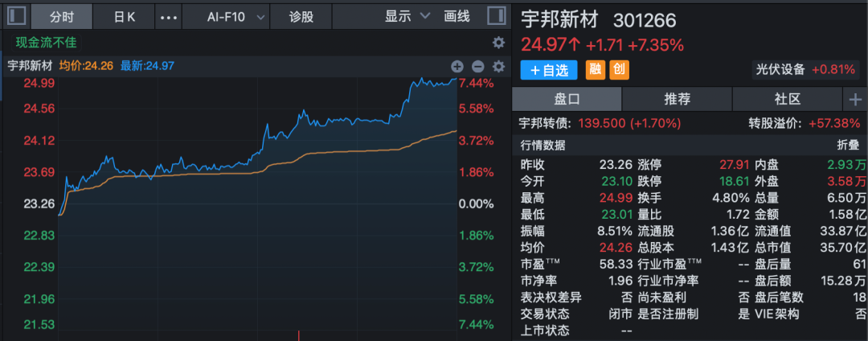
Task: Click the 宇邦新材 chart legend label
Action: click(x=30, y=66)
